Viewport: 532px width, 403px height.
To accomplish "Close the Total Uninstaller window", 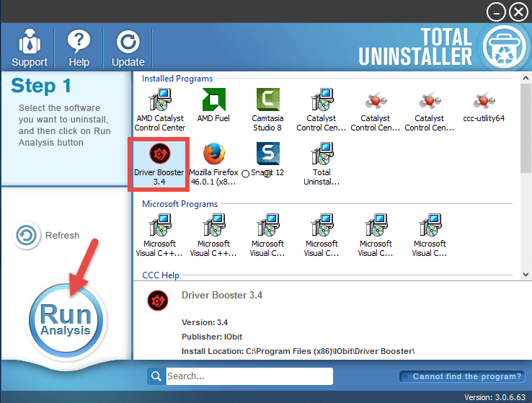I will coord(518,12).
